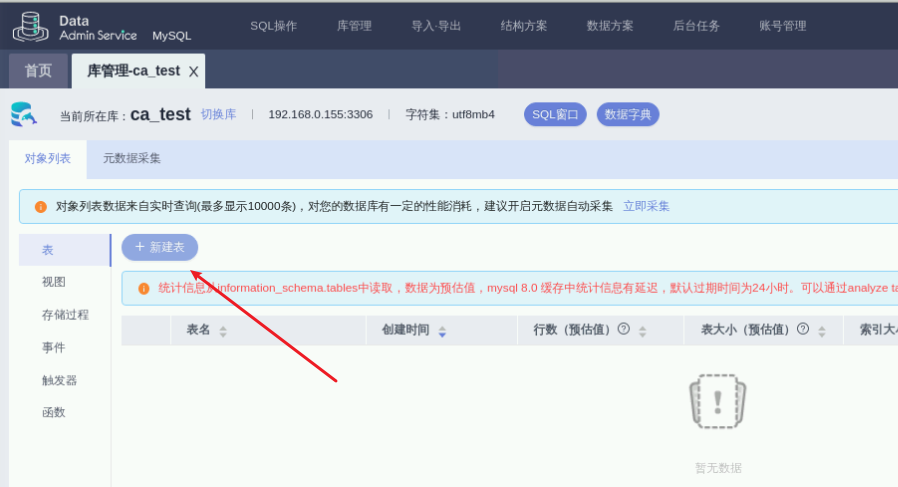Screen dimensions: 898x487
Task: Click the MySQL label in the header
Action: (171, 36)
